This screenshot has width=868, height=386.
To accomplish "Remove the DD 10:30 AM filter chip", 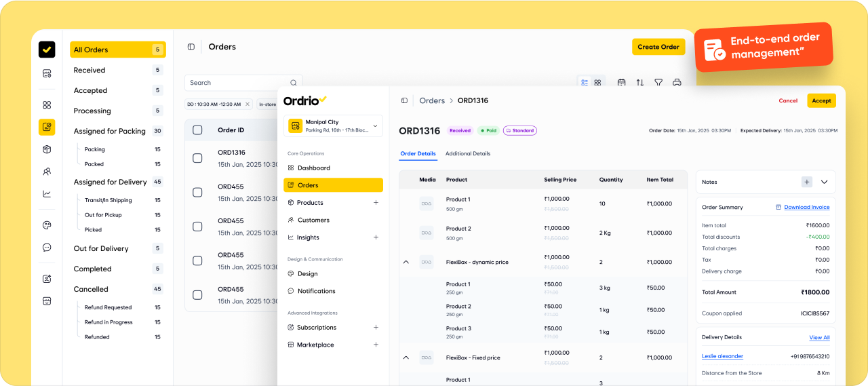I will 247,104.
